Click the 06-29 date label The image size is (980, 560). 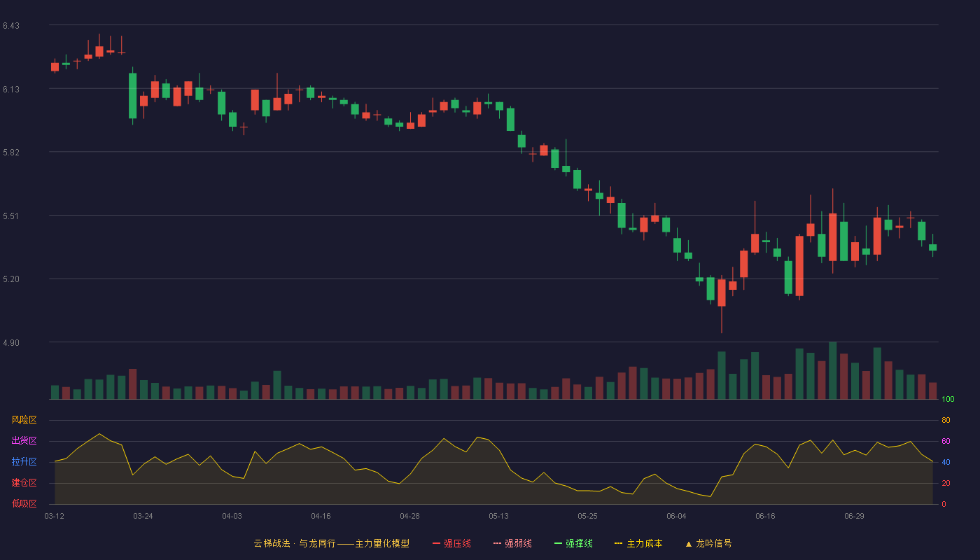[x=854, y=516]
